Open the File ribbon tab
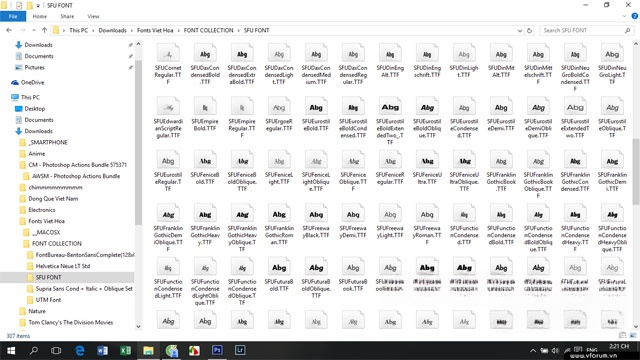Image resolution: width=640 pixels, height=360 pixels. pyautogui.click(x=13, y=16)
